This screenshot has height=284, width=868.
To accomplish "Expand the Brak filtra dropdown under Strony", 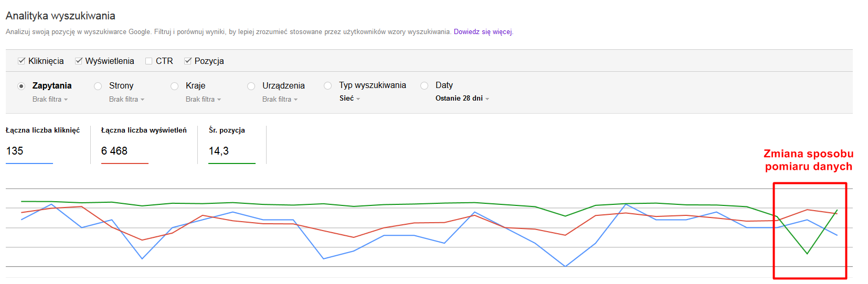I will (127, 99).
